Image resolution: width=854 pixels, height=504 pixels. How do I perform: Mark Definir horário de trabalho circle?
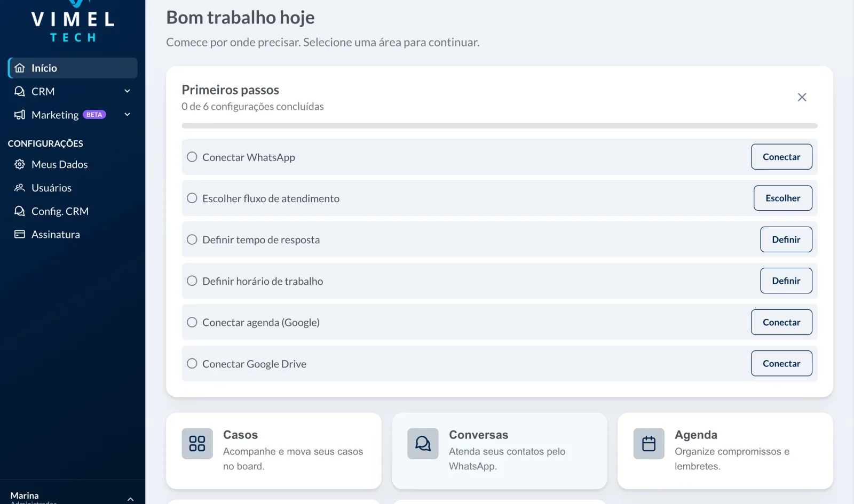point(192,281)
